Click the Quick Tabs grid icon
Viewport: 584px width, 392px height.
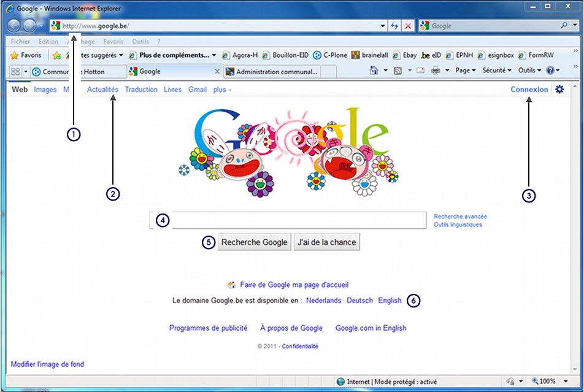15,71
